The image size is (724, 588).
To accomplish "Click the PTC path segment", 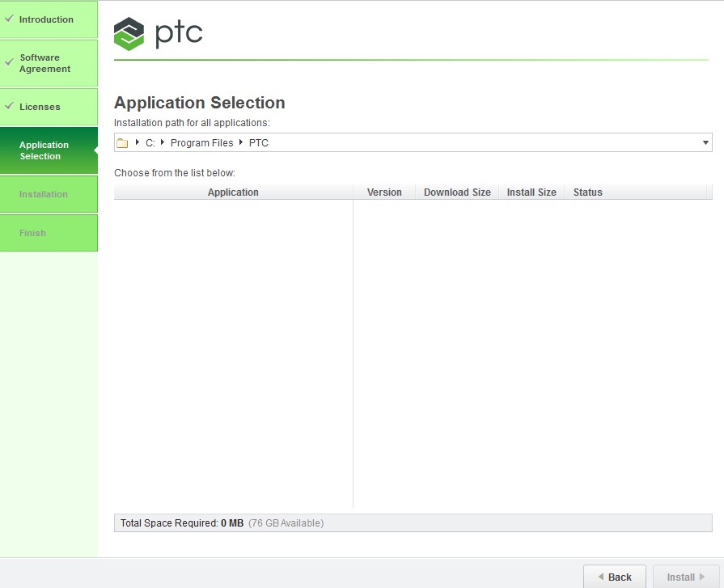I will coord(259,143).
